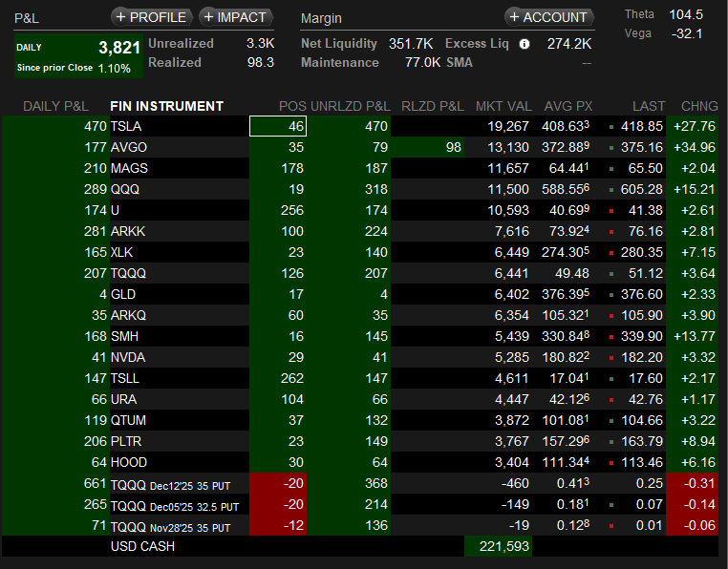728x569 pixels.
Task: Click the TSLA last price 418.85
Action: pos(642,126)
